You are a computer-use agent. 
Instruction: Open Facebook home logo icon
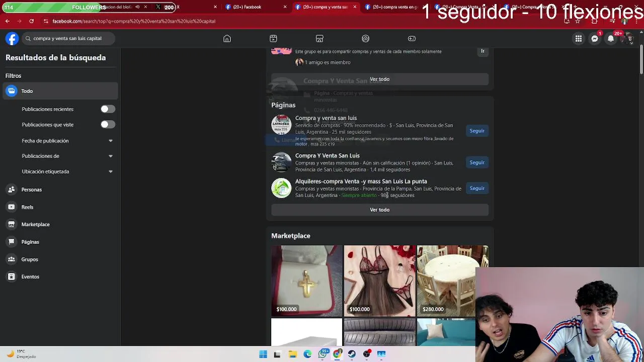[x=12, y=39]
